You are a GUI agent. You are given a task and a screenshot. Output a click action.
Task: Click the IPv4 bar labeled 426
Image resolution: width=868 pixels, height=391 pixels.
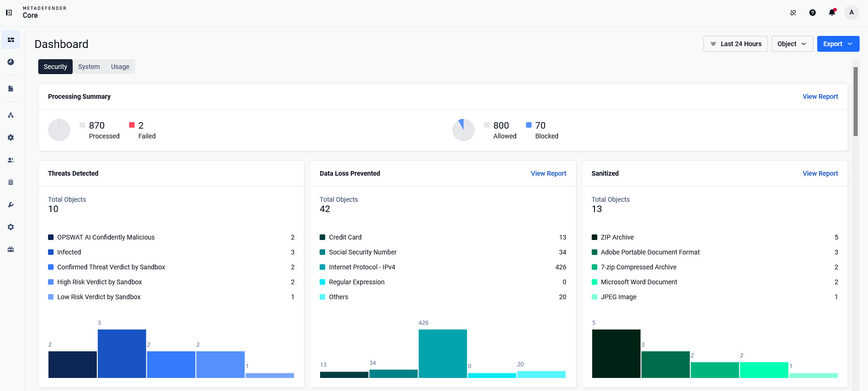[x=443, y=353]
